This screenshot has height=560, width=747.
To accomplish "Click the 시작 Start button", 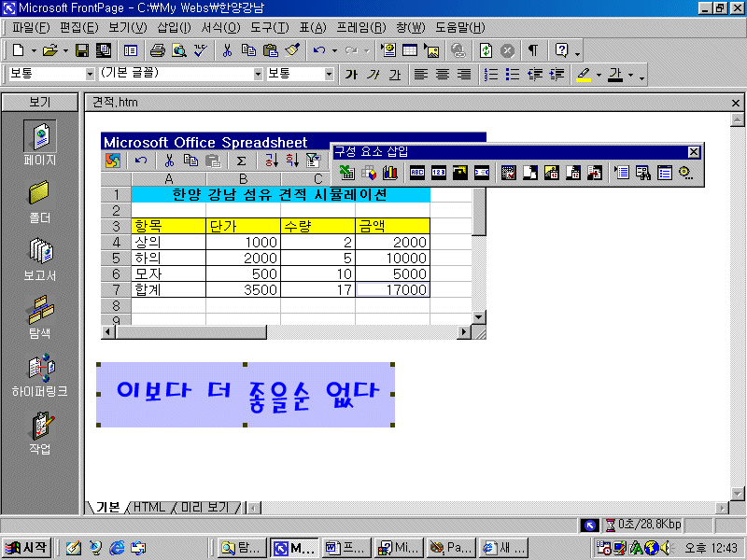I will pyautogui.click(x=27, y=548).
